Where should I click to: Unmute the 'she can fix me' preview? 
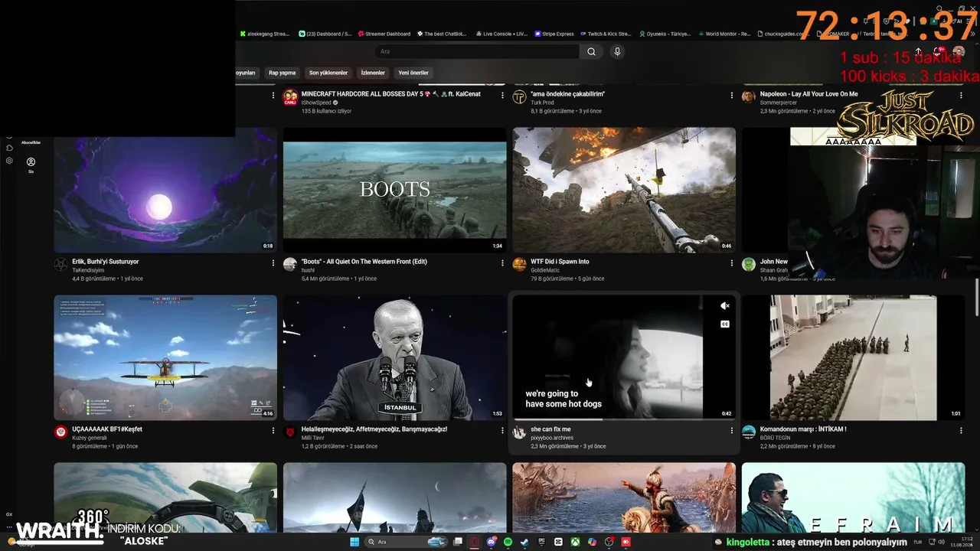pos(724,306)
